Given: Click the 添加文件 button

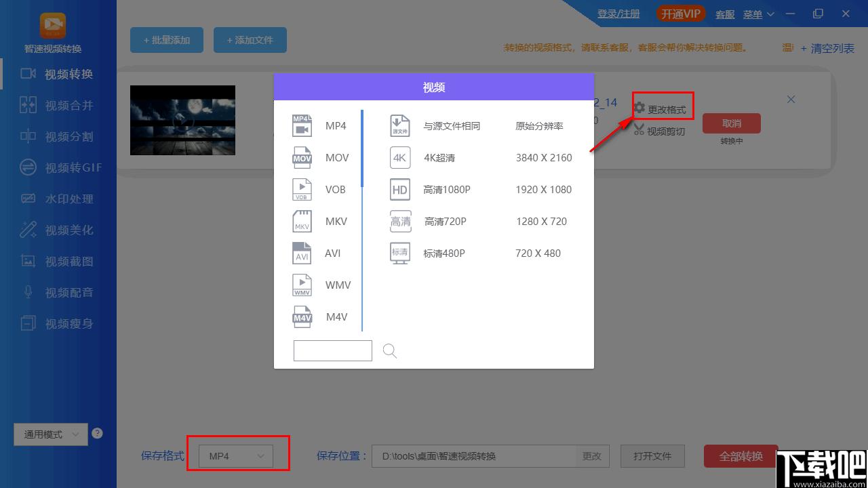Looking at the screenshot, I should 250,40.
